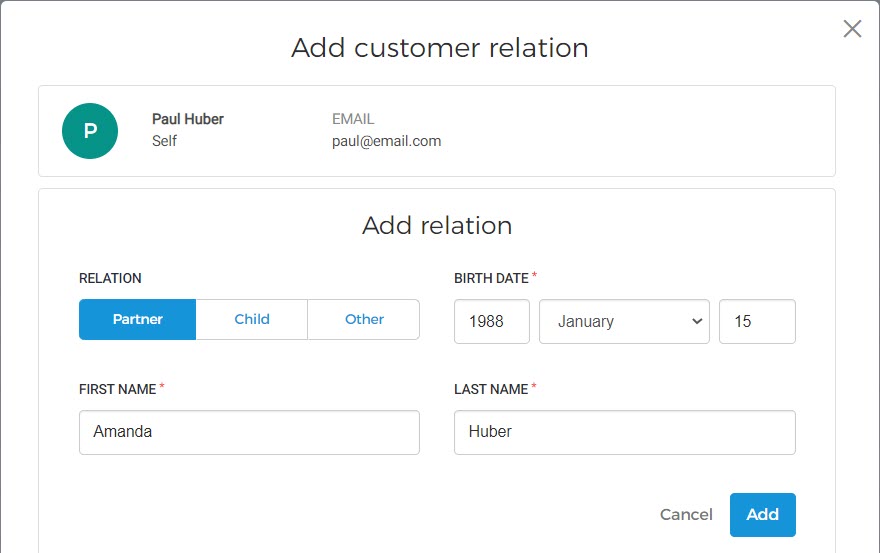Click the blue Add button
880x553 pixels.
762,514
